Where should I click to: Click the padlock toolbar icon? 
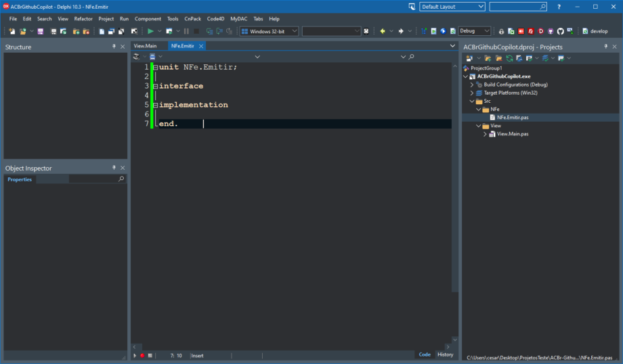tap(501, 31)
